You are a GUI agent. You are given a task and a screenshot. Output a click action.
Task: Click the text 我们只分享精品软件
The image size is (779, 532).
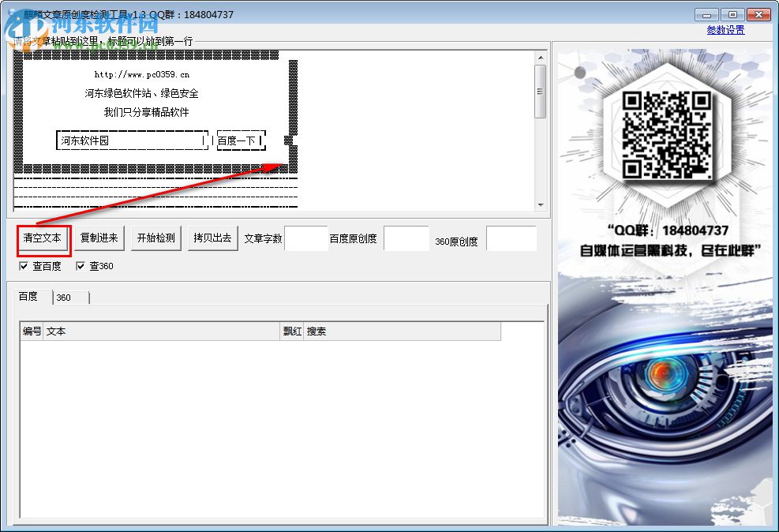(147, 112)
